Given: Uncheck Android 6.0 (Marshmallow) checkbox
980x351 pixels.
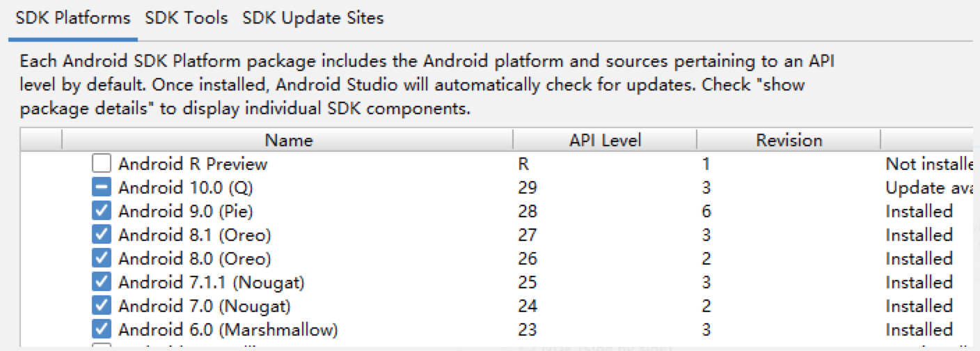Looking at the screenshot, I should click(102, 329).
